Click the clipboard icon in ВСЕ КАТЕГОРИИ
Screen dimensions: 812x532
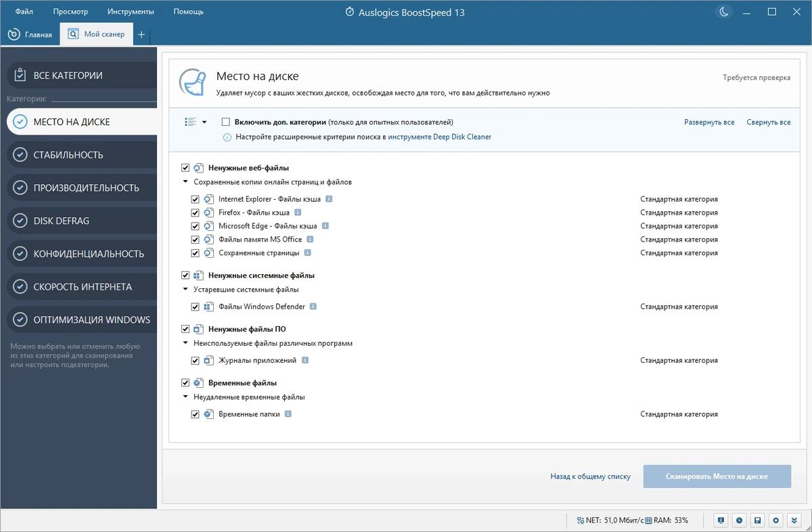(x=20, y=74)
